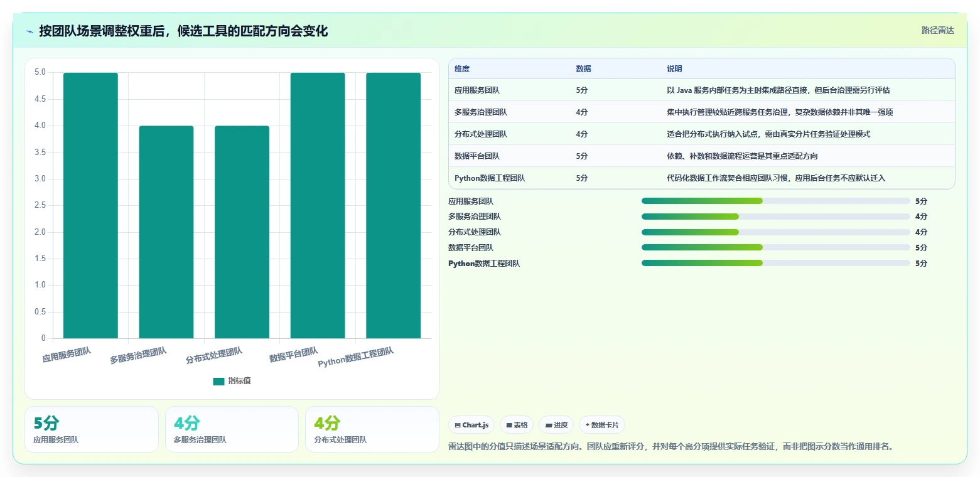Click x-axis label Python数据工程团队
The image size is (980, 477).
coord(356,358)
